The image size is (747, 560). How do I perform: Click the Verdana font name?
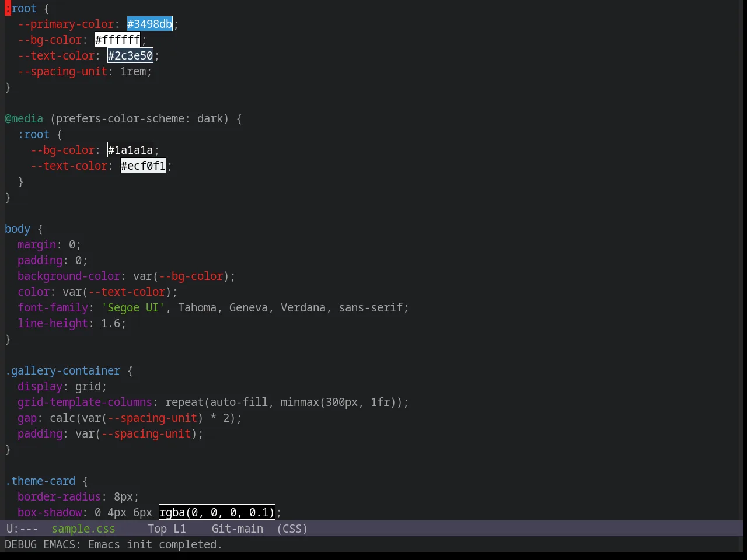click(x=303, y=307)
